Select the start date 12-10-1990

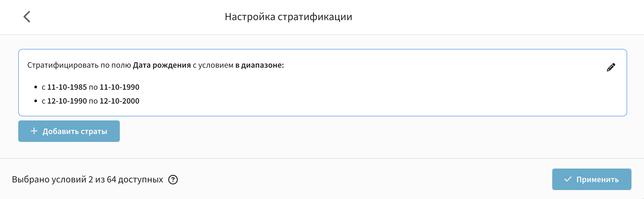point(67,101)
